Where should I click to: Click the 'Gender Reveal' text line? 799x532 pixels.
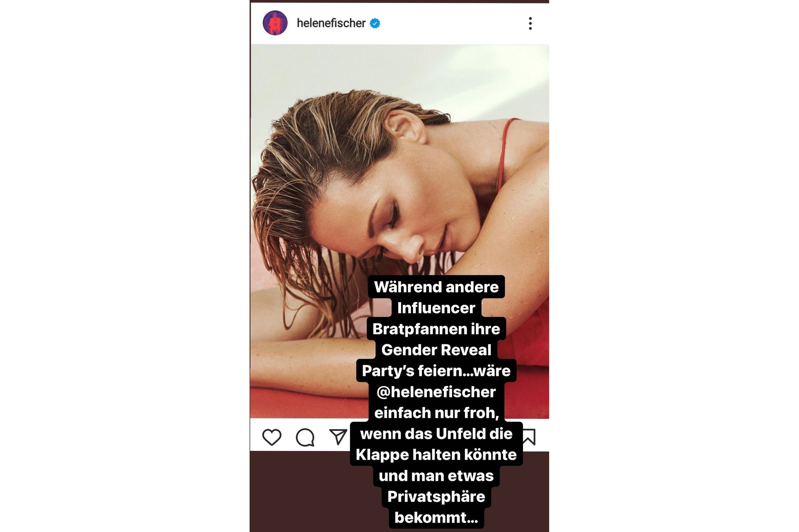coord(436,349)
